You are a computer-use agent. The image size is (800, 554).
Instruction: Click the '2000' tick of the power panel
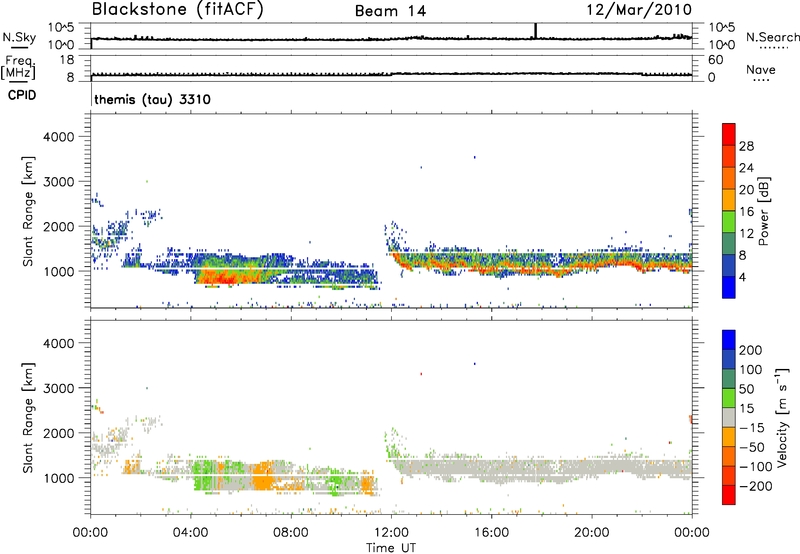pos(58,226)
